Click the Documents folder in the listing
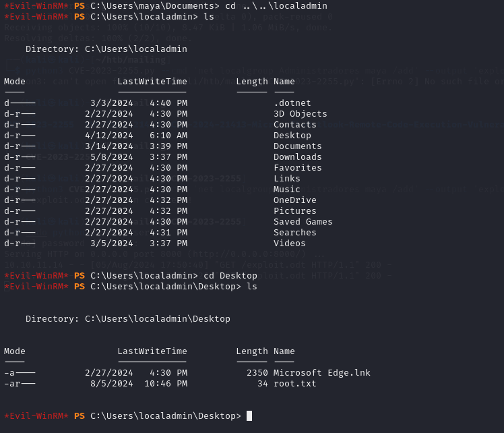This screenshot has height=433, width=504. [297, 146]
